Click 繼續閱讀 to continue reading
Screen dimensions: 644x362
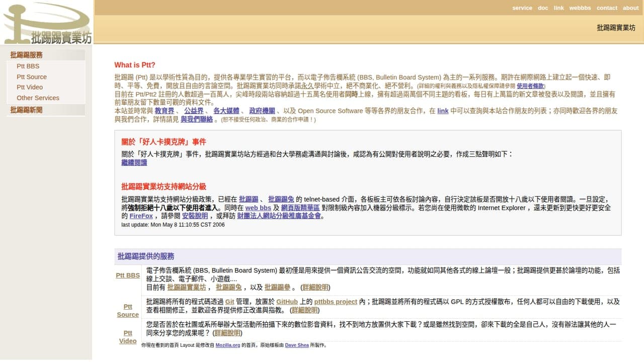134,162
